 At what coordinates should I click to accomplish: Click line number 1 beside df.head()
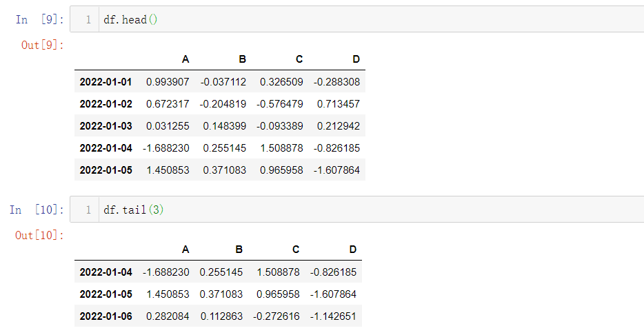pos(88,19)
